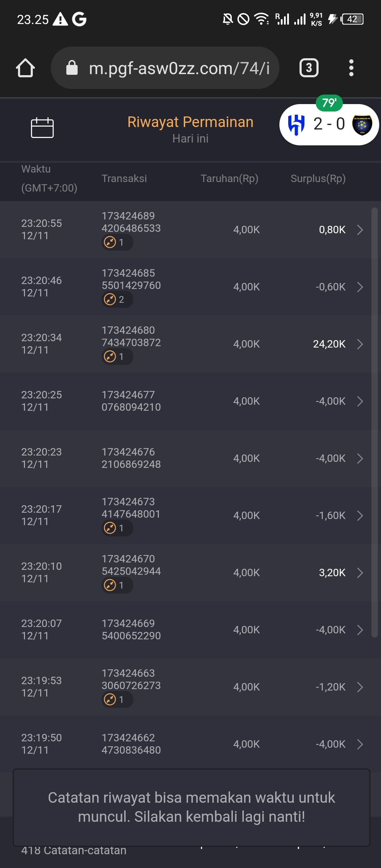Open the browser three-dot menu
This screenshot has width=381, height=868.
click(x=351, y=68)
